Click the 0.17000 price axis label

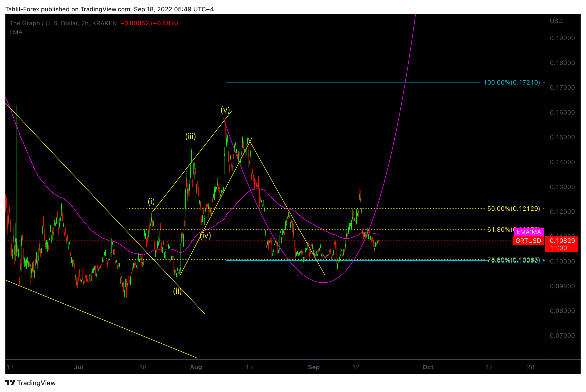pos(562,88)
